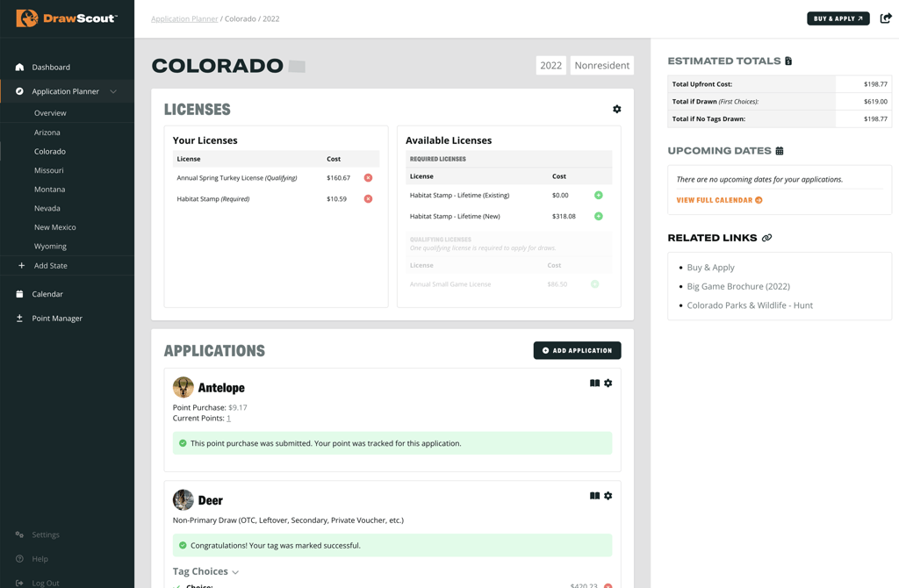The height and width of the screenshot is (588, 899).
Task: Open the Antelope regulations book icon
Action: (594, 383)
